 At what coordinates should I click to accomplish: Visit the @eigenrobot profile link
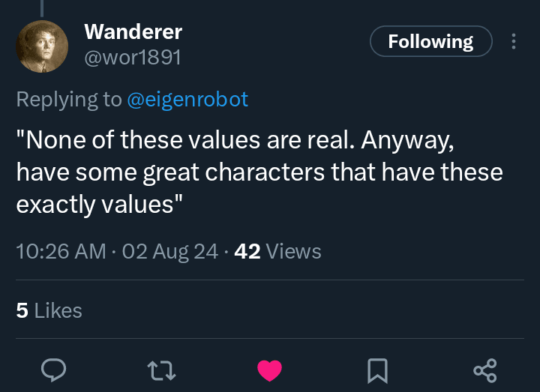(187, 100)
